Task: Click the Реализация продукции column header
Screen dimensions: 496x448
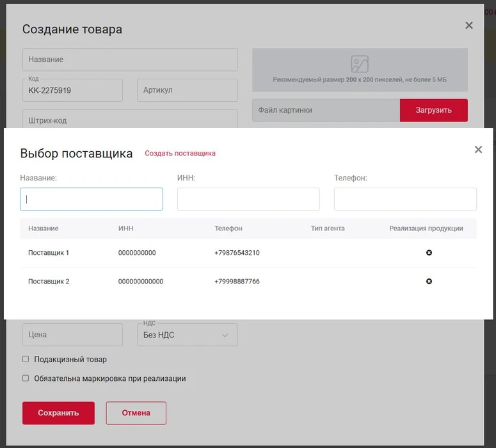Action: [426, 228]
